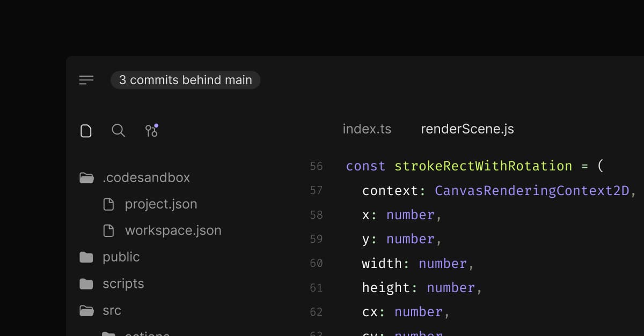Switch to the renderScene.js tab
644x336 pixels.
coord(466,129)
